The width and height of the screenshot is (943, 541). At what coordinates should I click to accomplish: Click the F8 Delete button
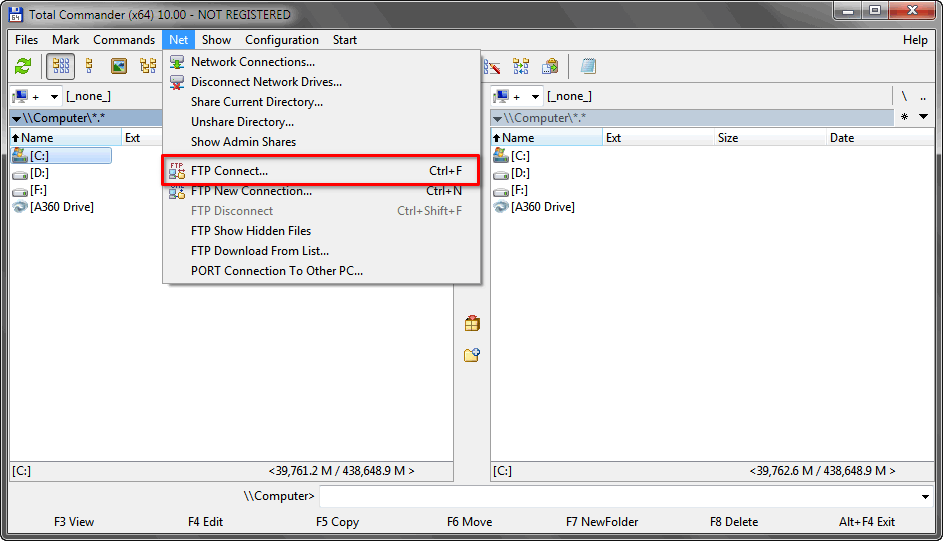[x=734, y=522]
